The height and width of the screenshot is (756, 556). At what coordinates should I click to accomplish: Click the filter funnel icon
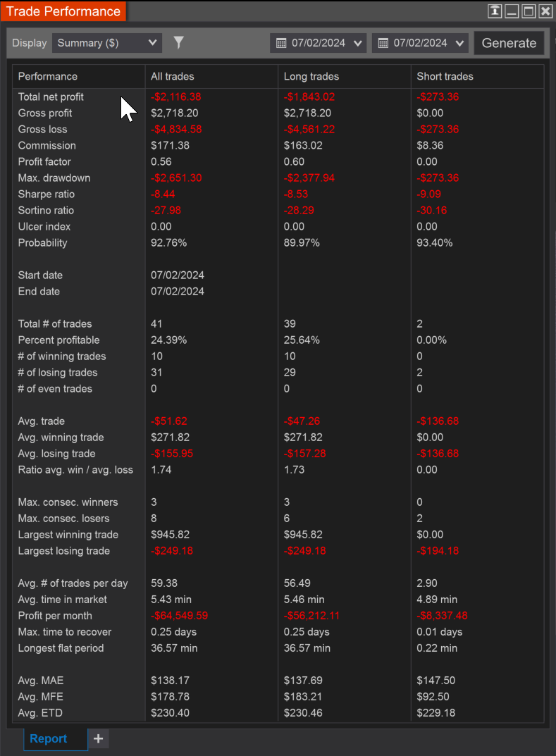point(178,43)
